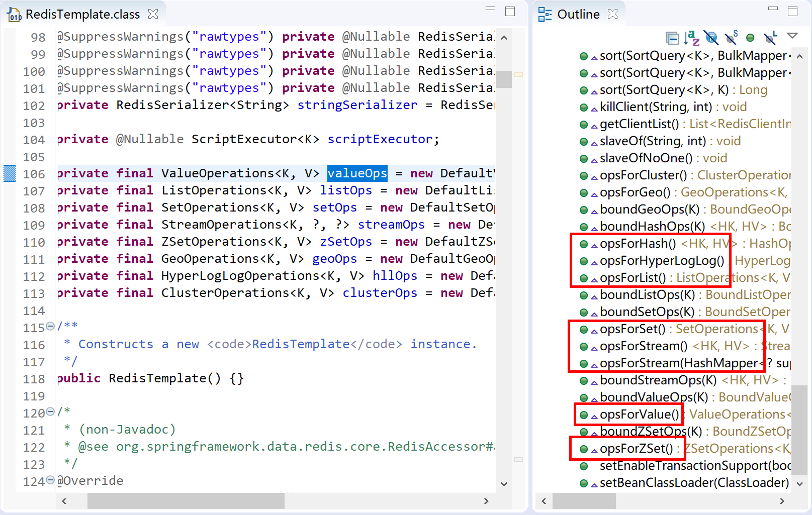Toggle Hide Static Members in Outline

point(731,38)
